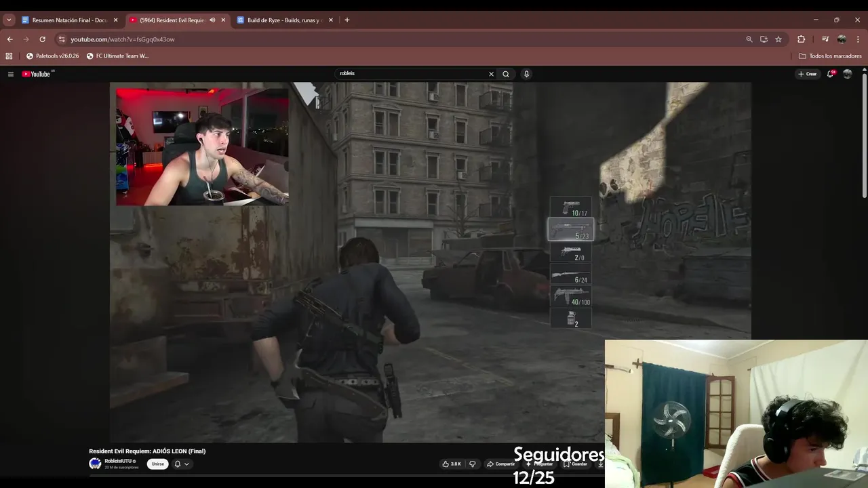Reload the page with the refresh icon
The height and width of the screenshot is (488, 868).
pyautogui.click(x=42, y=39)
